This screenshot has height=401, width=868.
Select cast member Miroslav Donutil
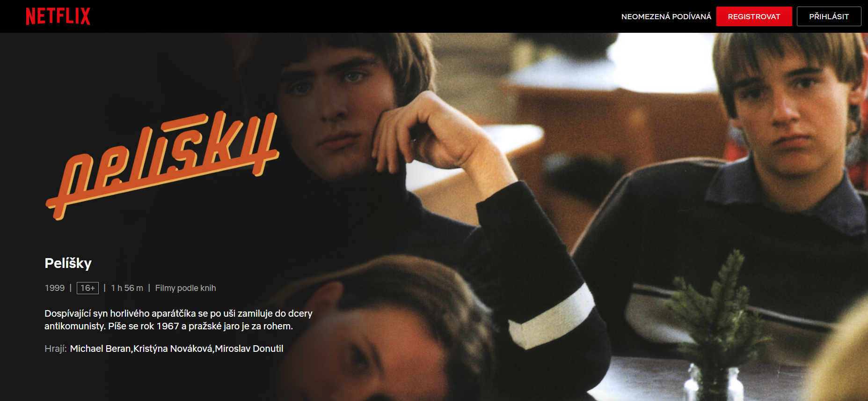(x=249, y=349)
